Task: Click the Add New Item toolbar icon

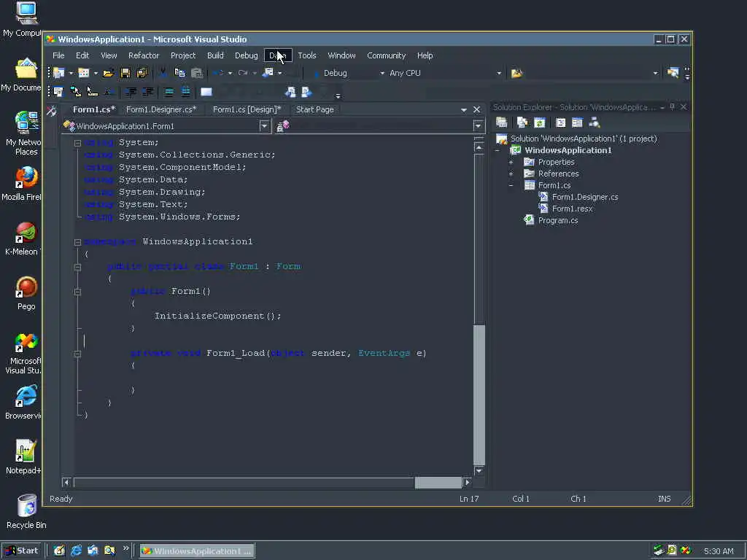Action: click(84, 73)
